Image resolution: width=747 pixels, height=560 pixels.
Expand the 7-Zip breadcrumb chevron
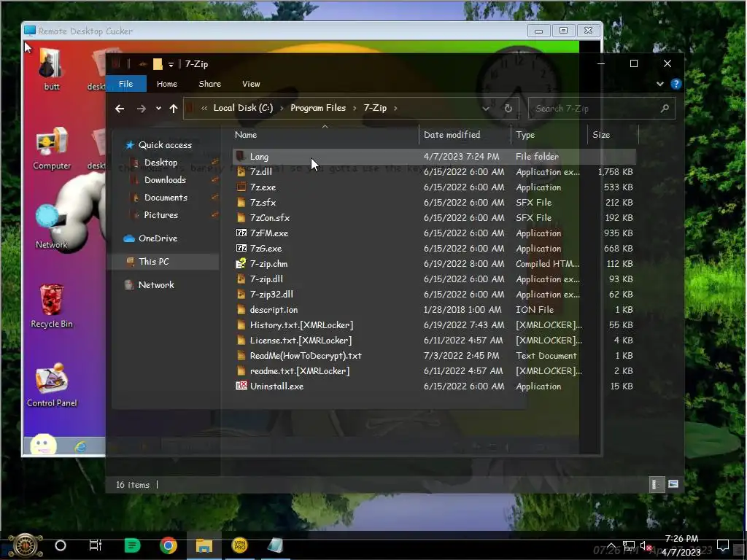[395, 108]
